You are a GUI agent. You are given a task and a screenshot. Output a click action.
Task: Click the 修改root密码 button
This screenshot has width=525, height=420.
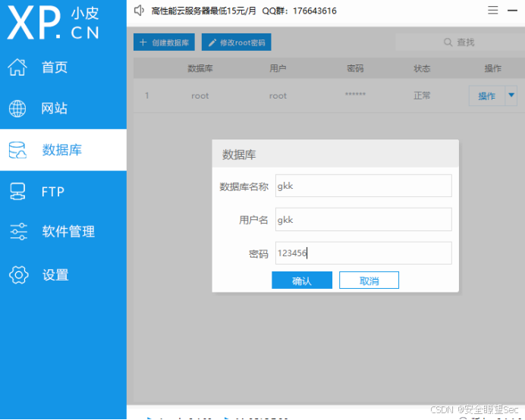(237, 42)
